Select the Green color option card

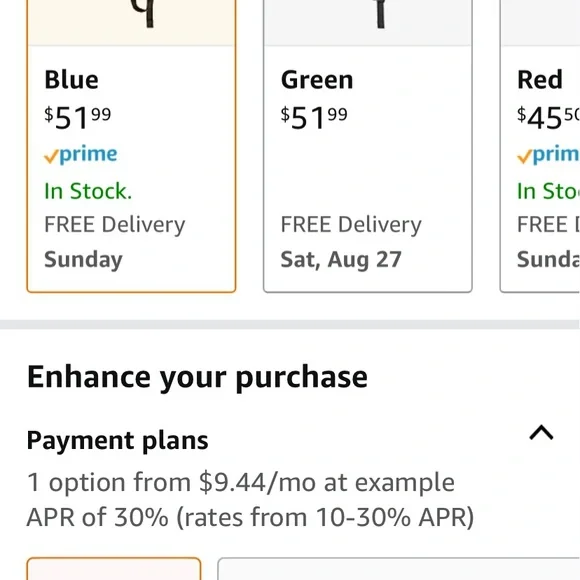[368, 146]
